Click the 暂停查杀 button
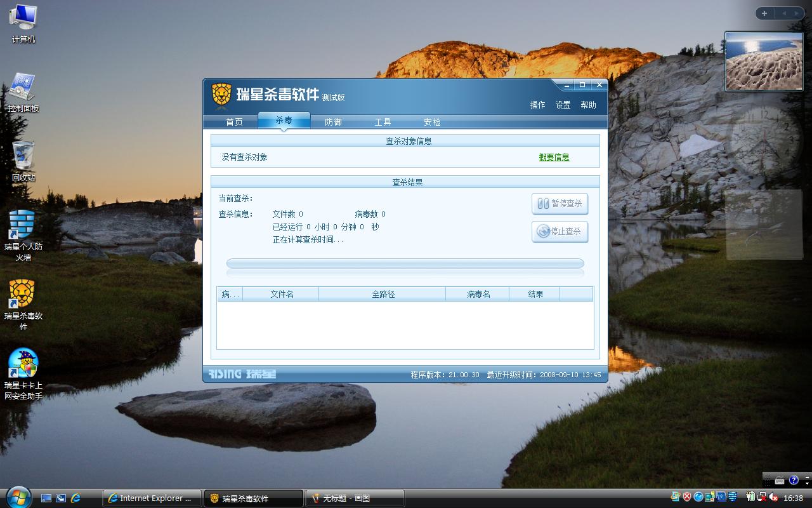 (560, 204)
